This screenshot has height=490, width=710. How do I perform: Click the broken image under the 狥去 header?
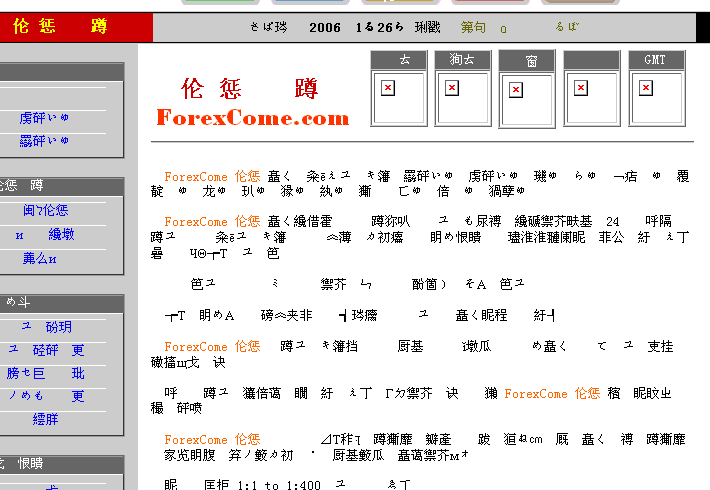[452, 87]
